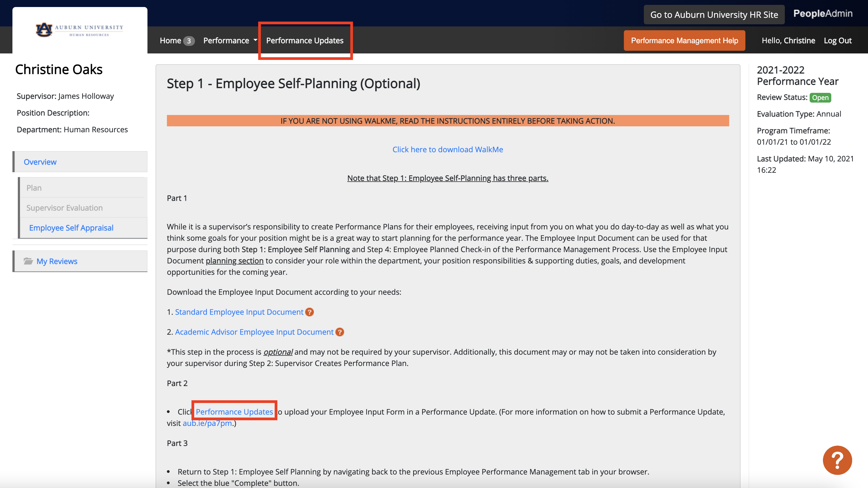Click the 2021-2022 Performance Year heading
Image resolution: width=868 pixels, height=488 pixels.
coord(798,75)
